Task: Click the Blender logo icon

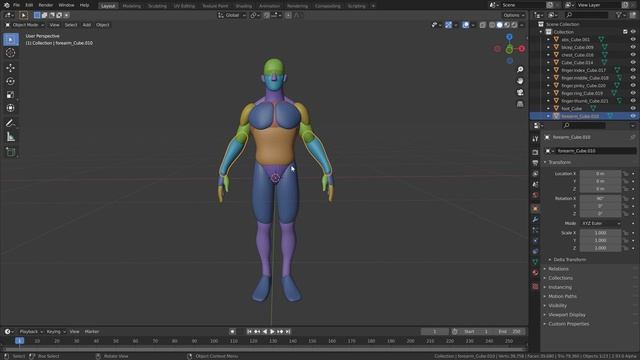Action: pos(7,5)
